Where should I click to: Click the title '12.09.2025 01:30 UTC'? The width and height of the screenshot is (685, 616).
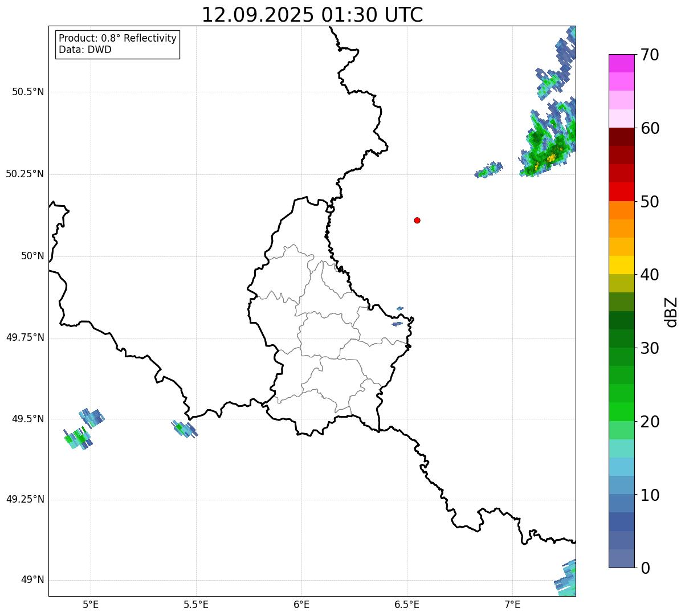click(312, 15)
